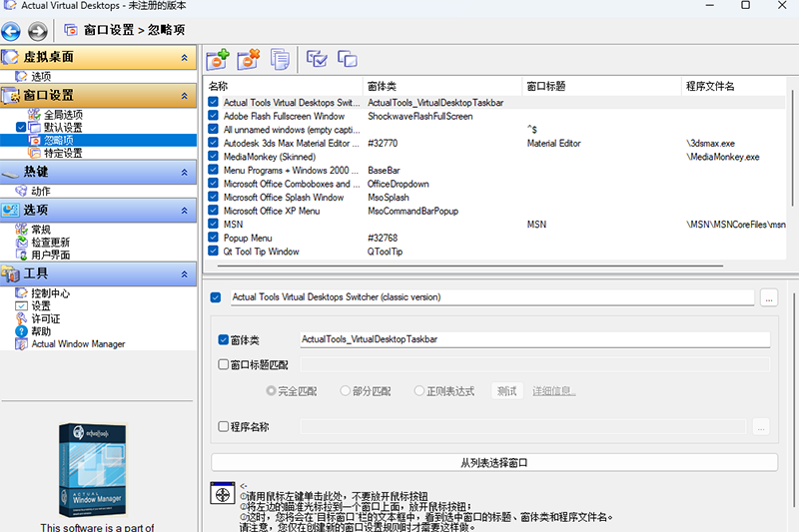Uncheck Adobe Flash Fullscreen Window rule
Image resolution: width=799 pixels, height=532 pixels.
pos(214,116)
